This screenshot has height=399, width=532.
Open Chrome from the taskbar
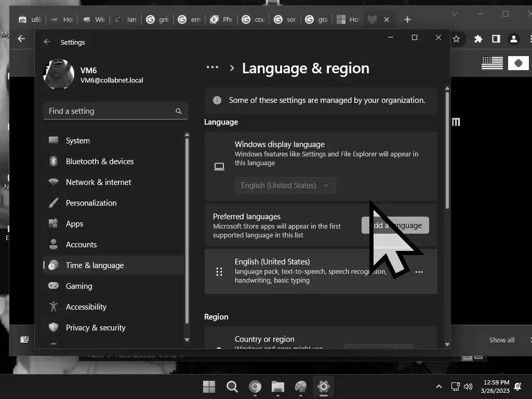tap(255, 387)
